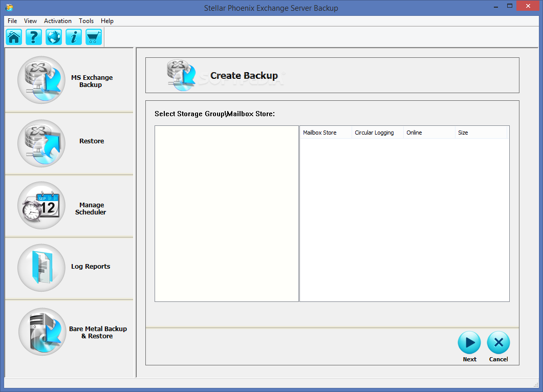
Task: Open the Log Reports folder icon
Action: pos(41,268)
